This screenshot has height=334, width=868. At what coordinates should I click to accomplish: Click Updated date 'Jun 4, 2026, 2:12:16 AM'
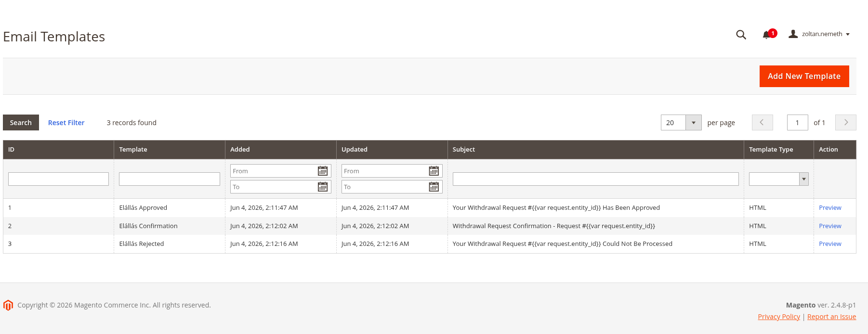[375, 244]
